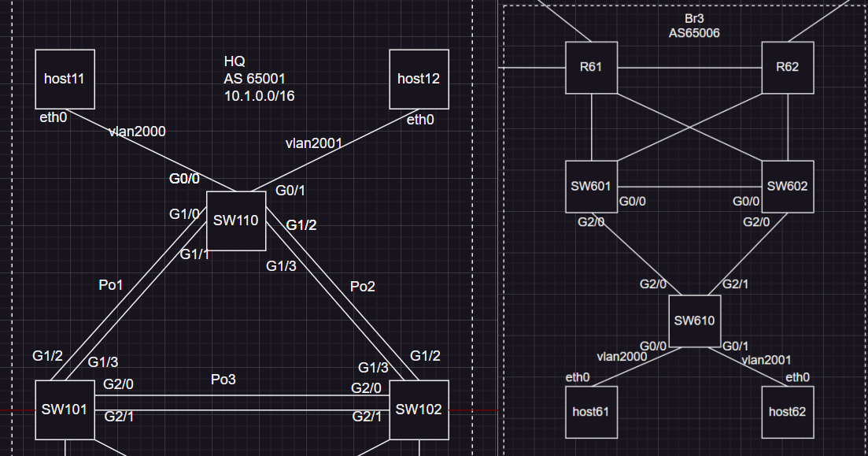
Task: Select the vlan2000 label near host11
Action: [137, 132]
